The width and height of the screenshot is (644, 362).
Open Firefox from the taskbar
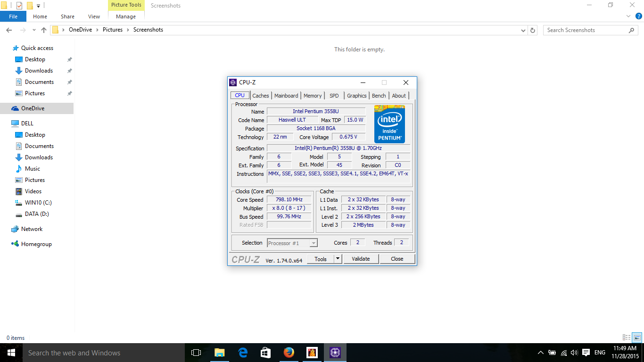(x=289, y=353)
